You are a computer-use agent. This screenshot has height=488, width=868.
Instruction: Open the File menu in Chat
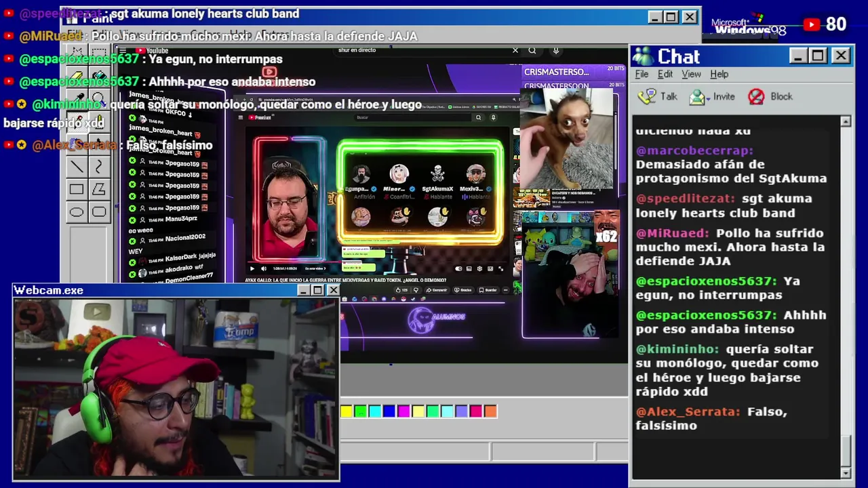point(642,74)
